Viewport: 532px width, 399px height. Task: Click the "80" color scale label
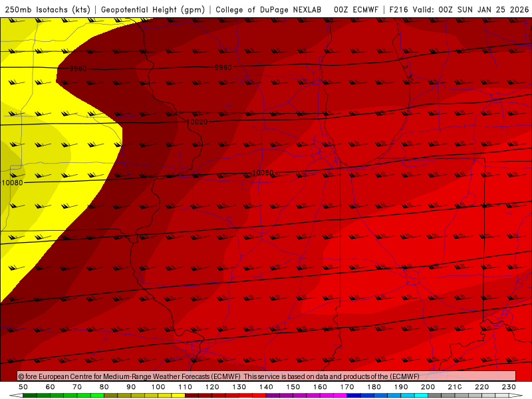pyautogui.click(x=104, y=387)
